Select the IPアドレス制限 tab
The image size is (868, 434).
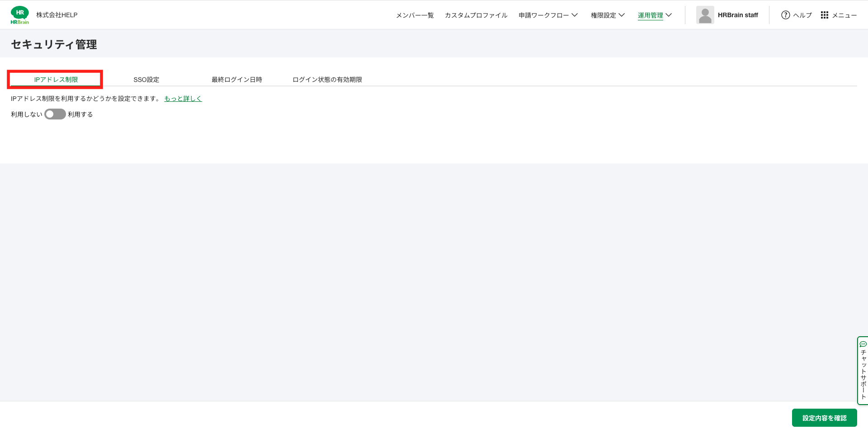(56, 79)
